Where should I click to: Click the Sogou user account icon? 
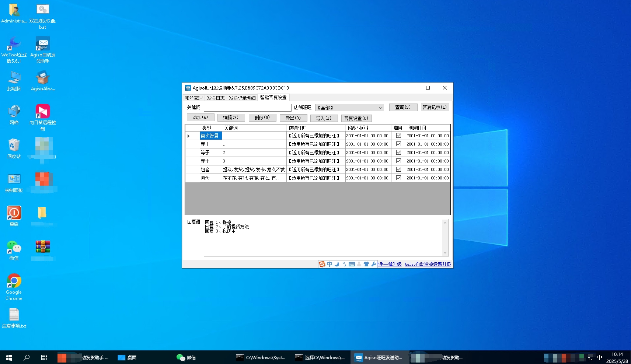point(359,264)
